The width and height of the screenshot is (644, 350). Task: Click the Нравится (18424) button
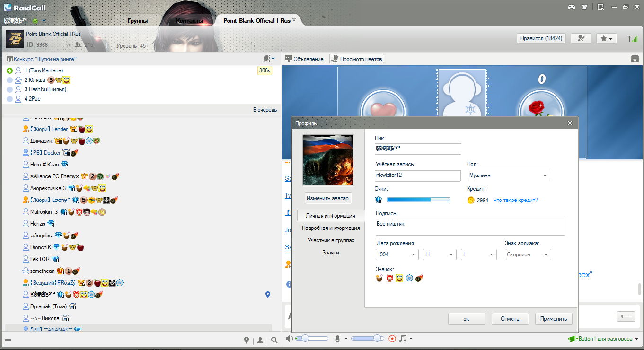[541, 38]
